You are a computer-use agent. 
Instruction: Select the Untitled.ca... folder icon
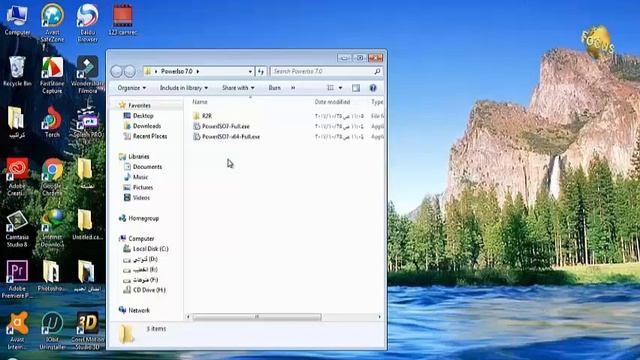(x=87, y=224)
